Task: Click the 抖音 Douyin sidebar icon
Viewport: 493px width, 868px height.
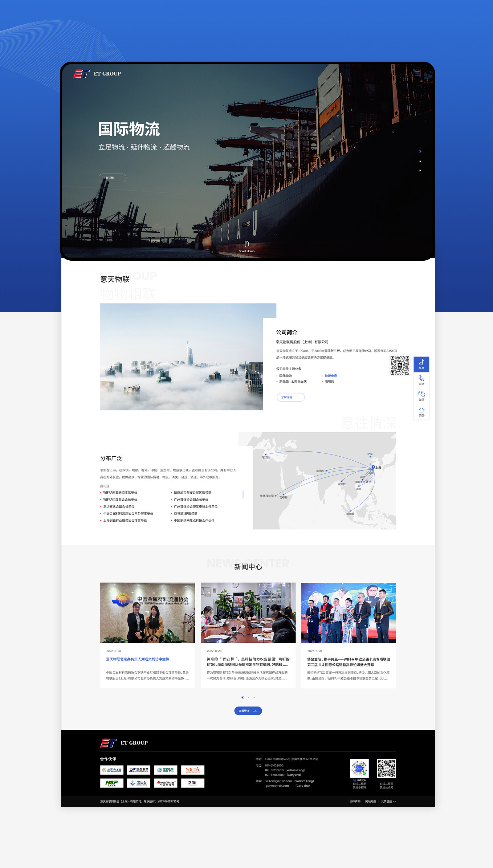Action: [x=421, y=364]
